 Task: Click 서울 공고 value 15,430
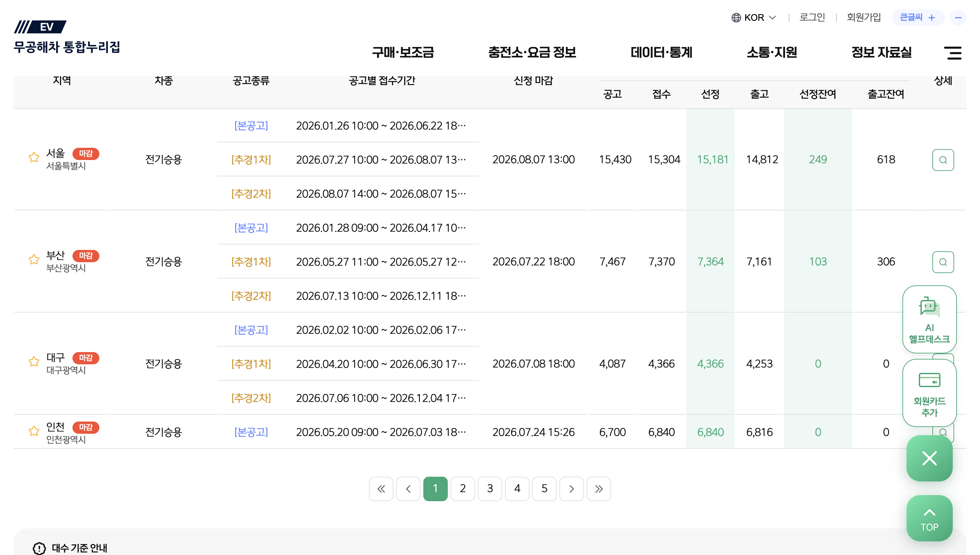pyautogui.click(x=615, y=160)
